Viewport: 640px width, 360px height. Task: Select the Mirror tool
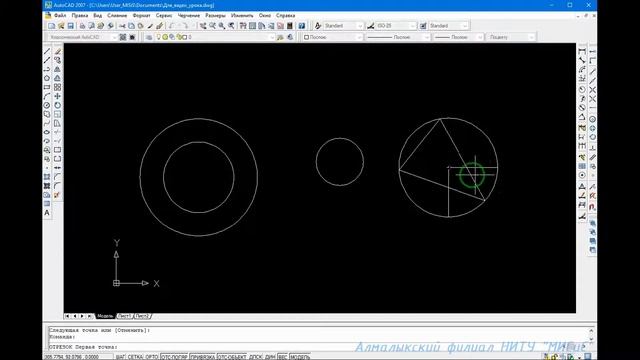tap(58, 69)
